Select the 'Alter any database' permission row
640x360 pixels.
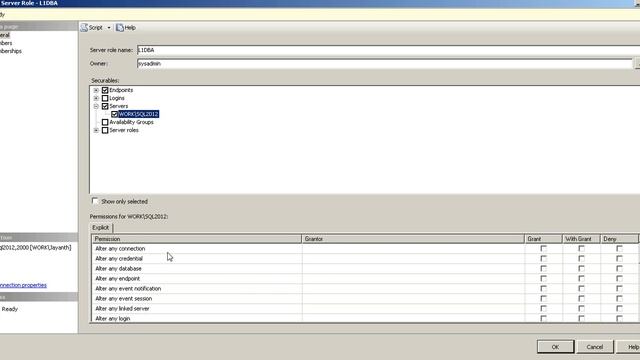point(365,269)
